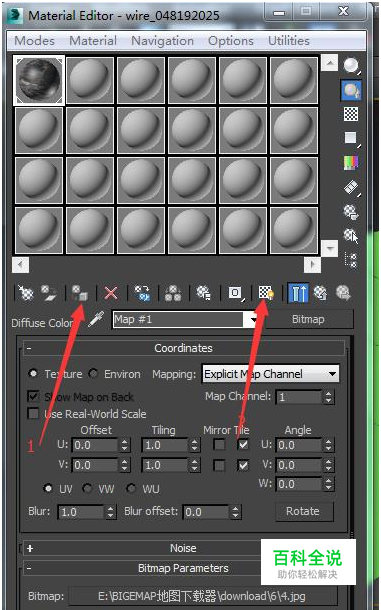381x610 pixels.
Task: Click the Select by Material icon
Action: (351, 236)
